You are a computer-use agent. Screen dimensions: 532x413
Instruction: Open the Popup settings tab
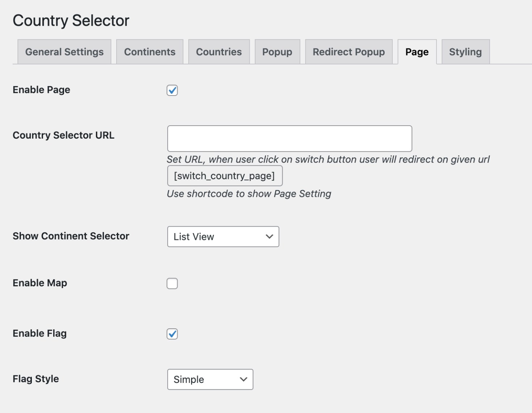pos(277,52)
